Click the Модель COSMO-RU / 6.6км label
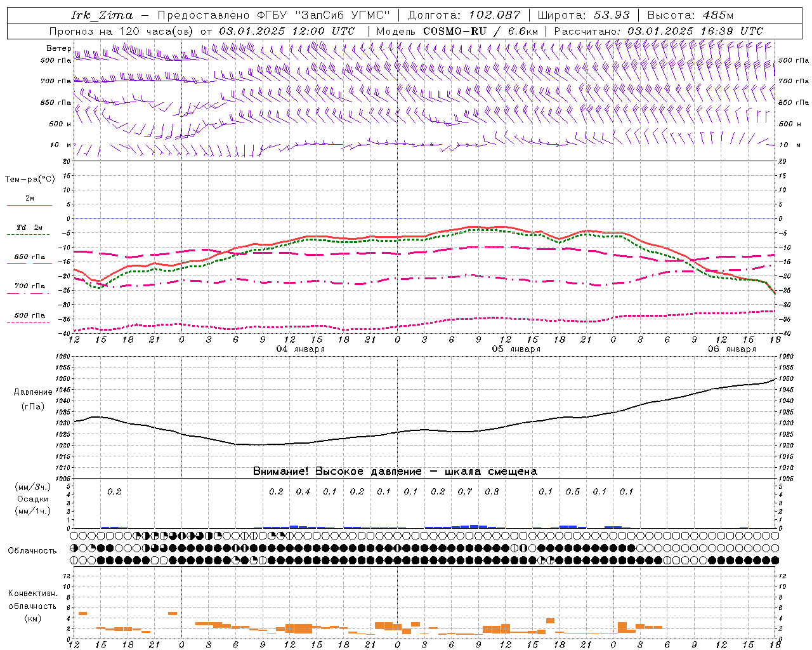 (x=457, y=31)
